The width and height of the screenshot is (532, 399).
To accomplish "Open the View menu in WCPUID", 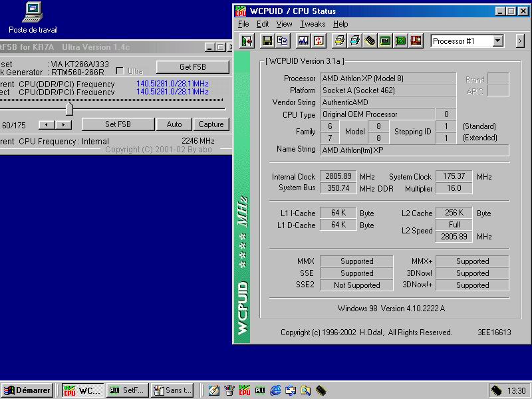I will point(285,24).
